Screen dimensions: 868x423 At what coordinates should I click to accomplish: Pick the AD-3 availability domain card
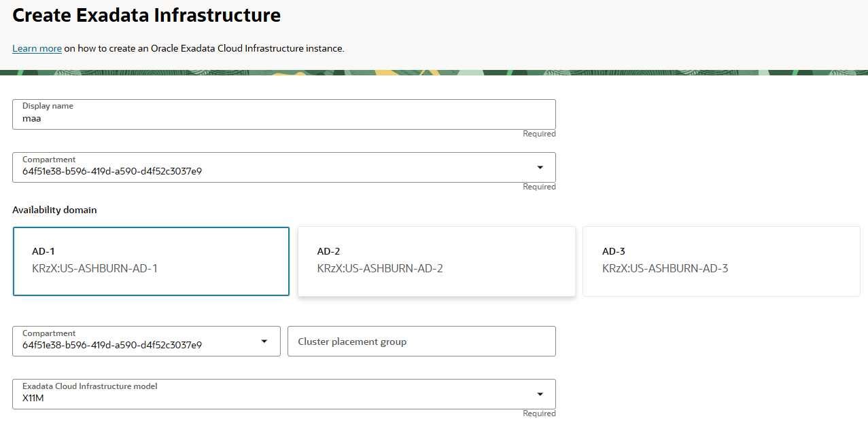click(x=721, y=261)
